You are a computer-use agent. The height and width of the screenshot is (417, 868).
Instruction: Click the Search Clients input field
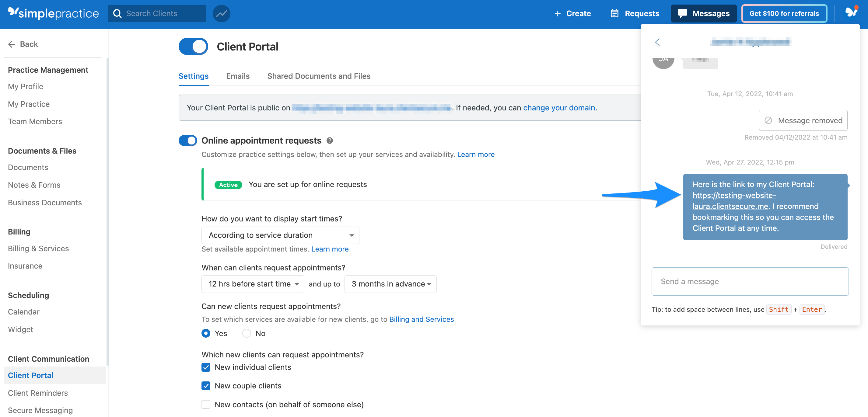click(x=157, y=13)
